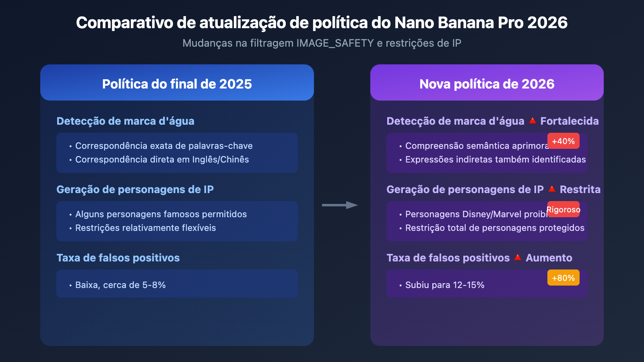Click the Baixa, cerca de 5-8% item
Screen dimensions: 644x362
pos(120,285)
